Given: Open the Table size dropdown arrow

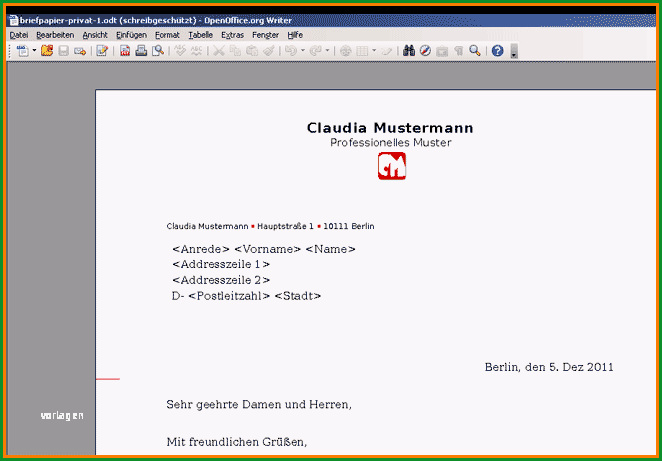Looking at the screenshot, I should coord(374,51).
